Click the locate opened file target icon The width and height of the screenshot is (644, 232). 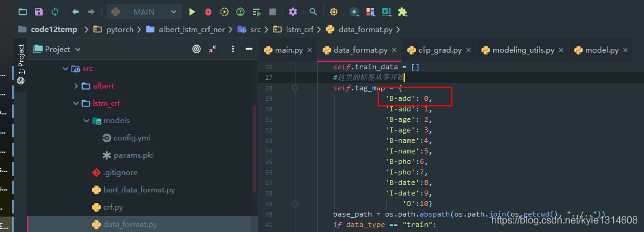197,49
